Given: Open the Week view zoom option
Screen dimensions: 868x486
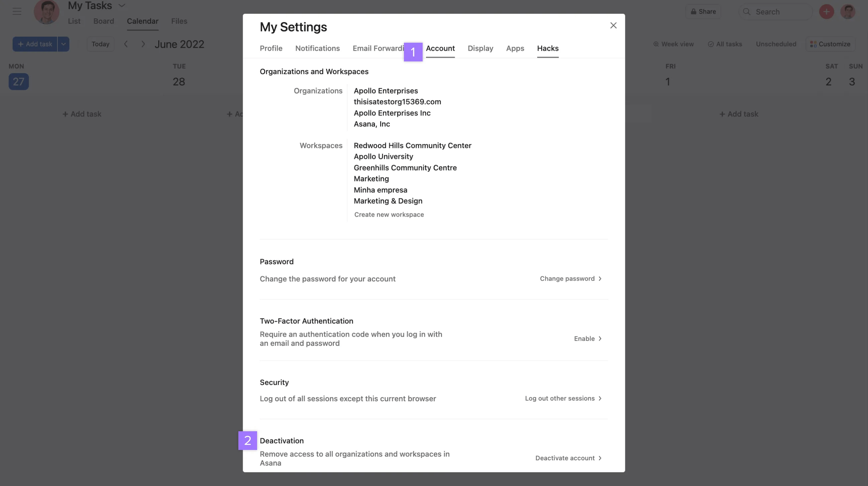Looking at the screenshot, I should point(673,44).
